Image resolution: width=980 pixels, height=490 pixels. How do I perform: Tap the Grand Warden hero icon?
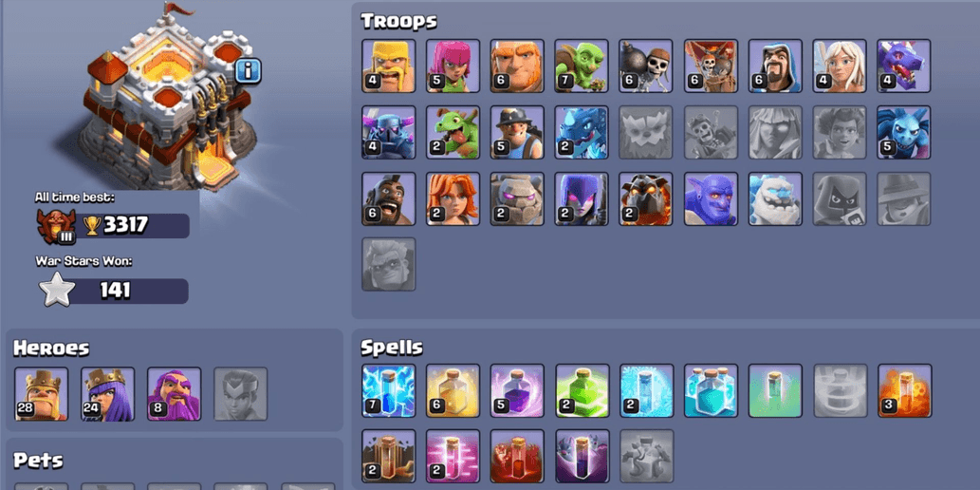coord(175,394)
